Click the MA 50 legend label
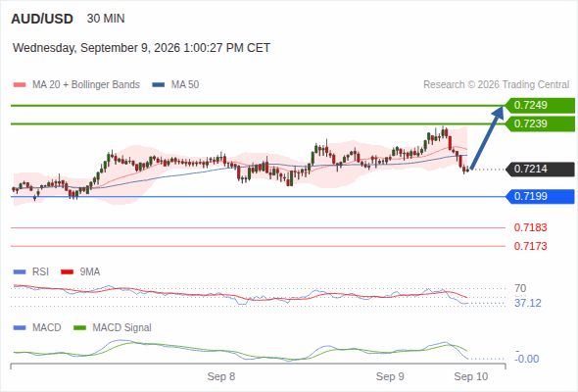This screenshot has height=392, width=578. [x=185, y=85]
